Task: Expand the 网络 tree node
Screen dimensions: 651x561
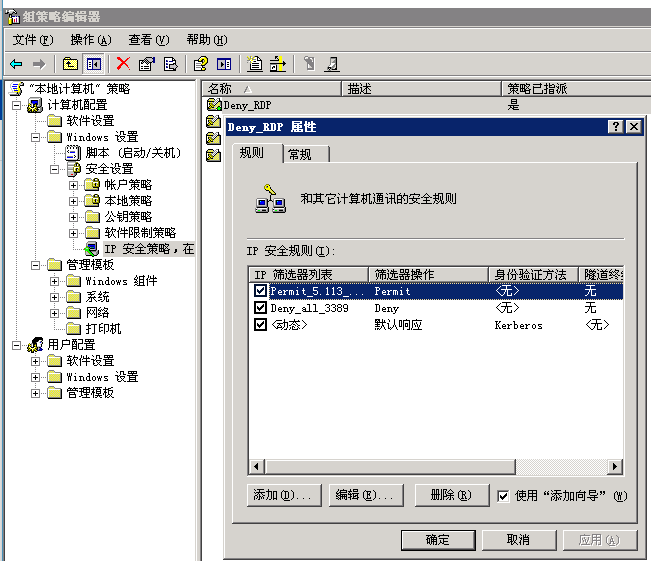Action: 54,313
